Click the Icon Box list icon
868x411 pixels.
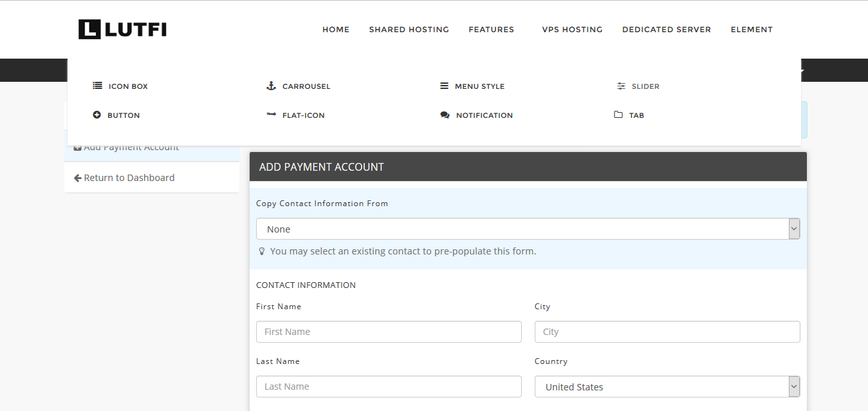[x=97, y=86]
